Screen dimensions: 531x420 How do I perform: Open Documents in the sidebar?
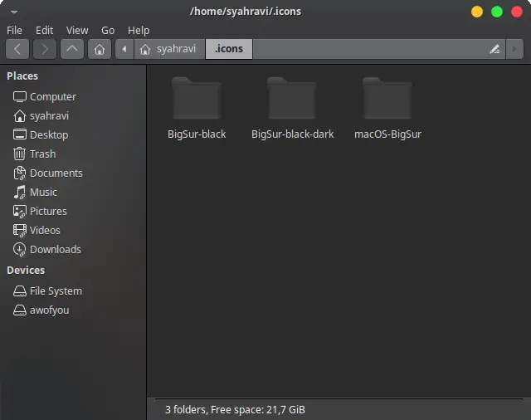pyautogui.click(x=47, y=173)
